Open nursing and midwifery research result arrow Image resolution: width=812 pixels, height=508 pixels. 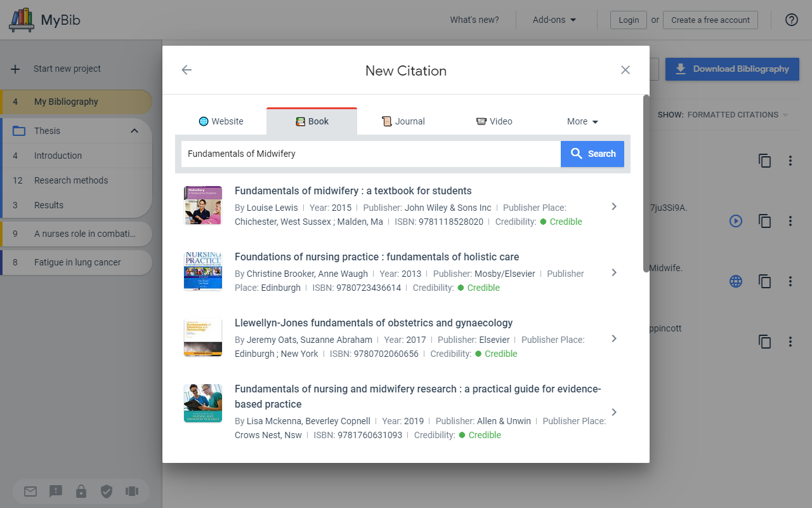(x=614, y=412)
